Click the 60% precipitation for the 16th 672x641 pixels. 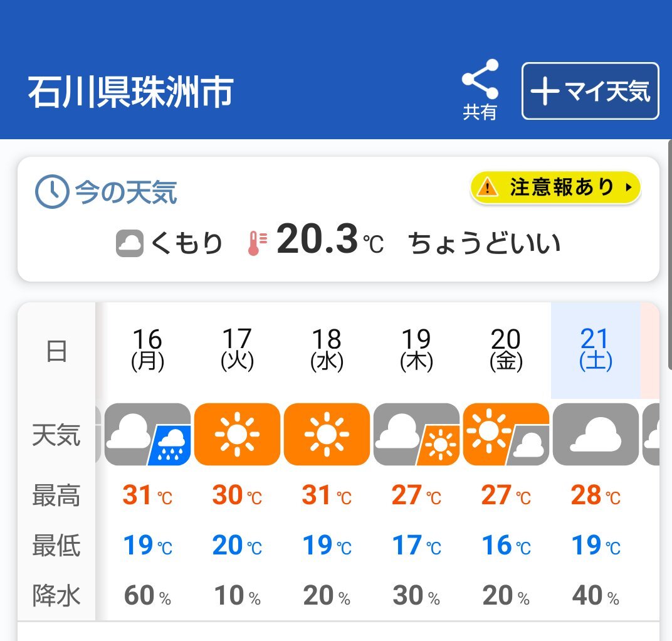click(x=147, y=596)
